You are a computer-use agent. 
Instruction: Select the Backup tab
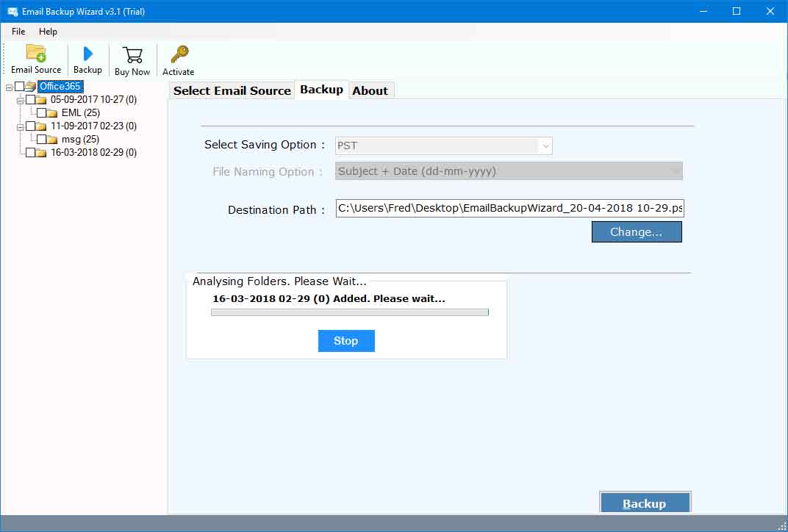[x=322, y=90]
